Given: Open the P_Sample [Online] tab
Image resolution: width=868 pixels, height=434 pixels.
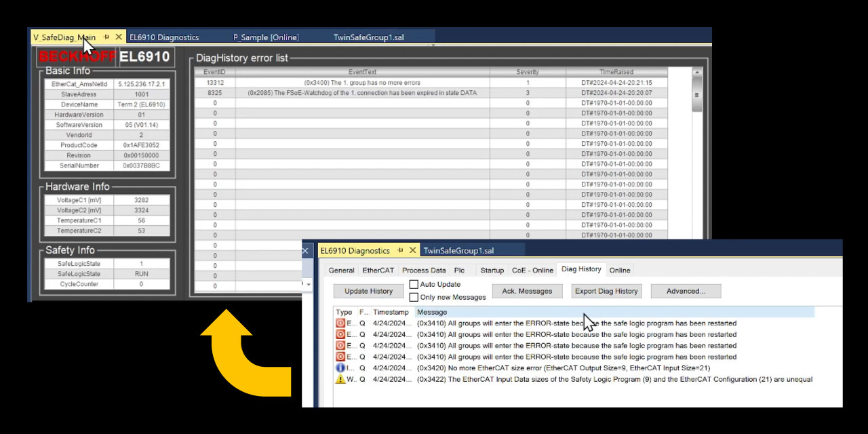Looking at the screenshot, I should (x=265, y=37).
